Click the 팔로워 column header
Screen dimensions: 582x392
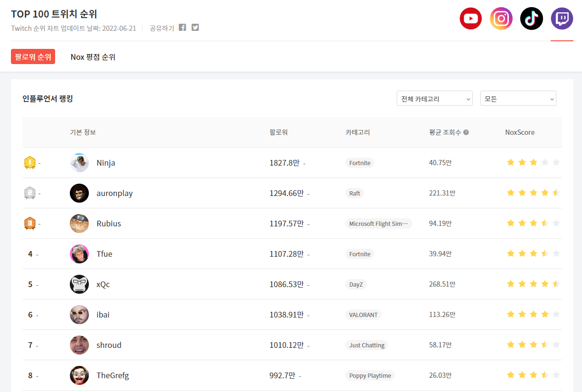click(278, 132)
